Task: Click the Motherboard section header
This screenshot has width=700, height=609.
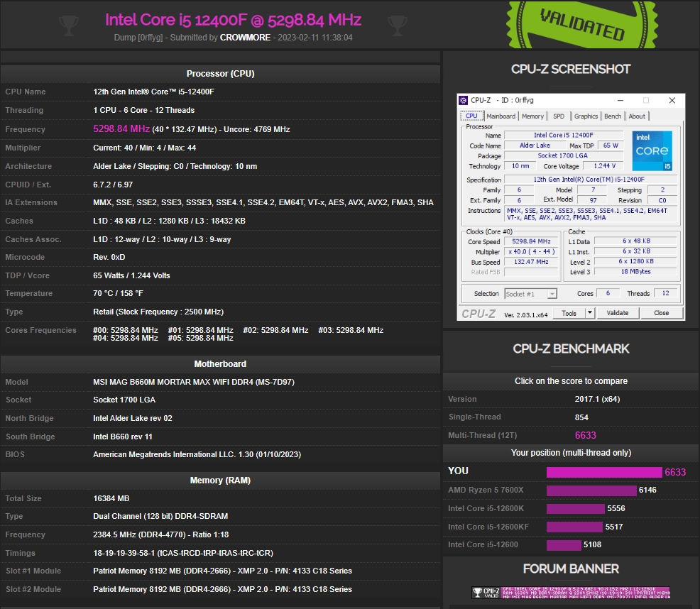Action: pyautogui.click(x=220, y=364)
